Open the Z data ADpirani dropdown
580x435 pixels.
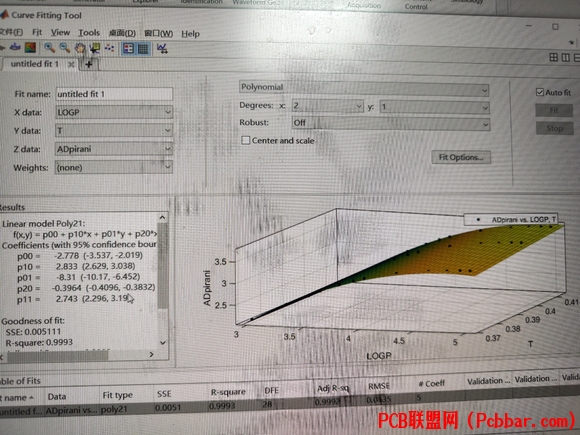coord(114,149)
